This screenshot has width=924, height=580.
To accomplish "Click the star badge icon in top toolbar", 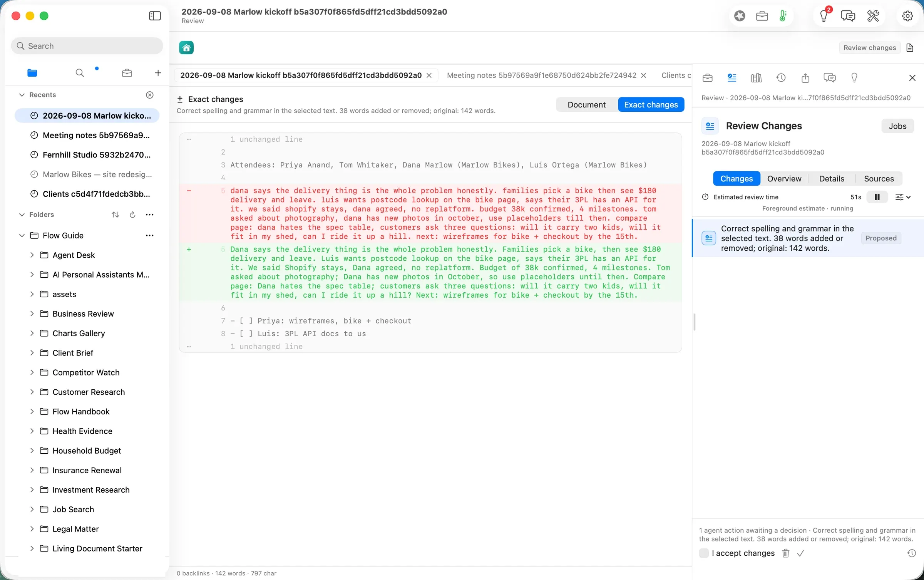I will [740, 16].
